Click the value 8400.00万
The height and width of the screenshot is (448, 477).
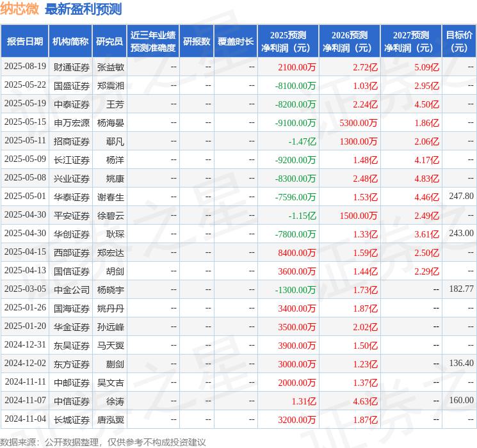pyautogui.click(x=297, y=253)
